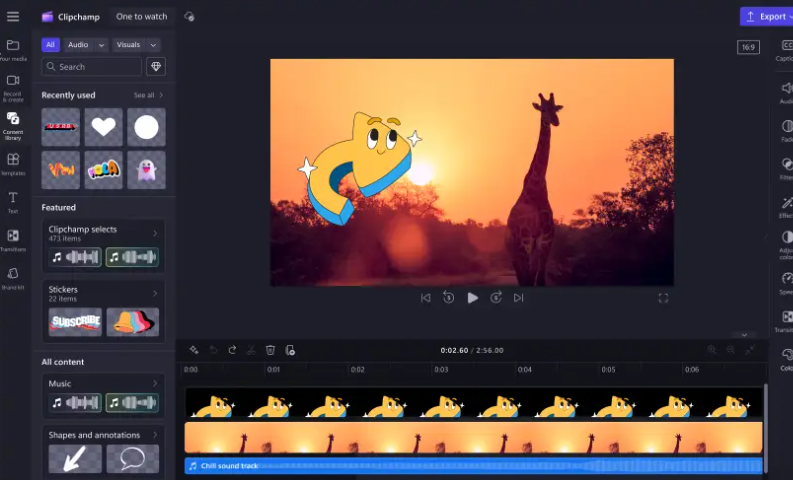This screenshot has height=480, width=793.
Task: Click the timeline vertical scrollbar
Action: 765,428
